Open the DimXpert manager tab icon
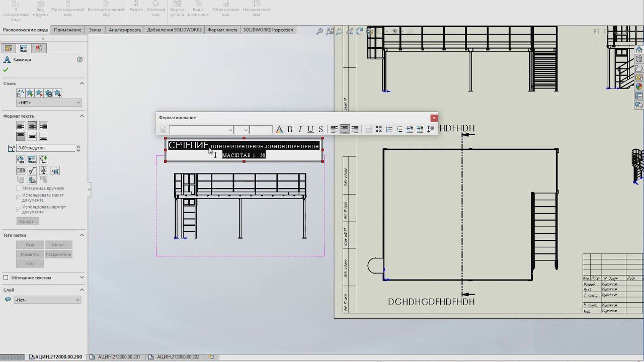 click(x=39, y=48)
